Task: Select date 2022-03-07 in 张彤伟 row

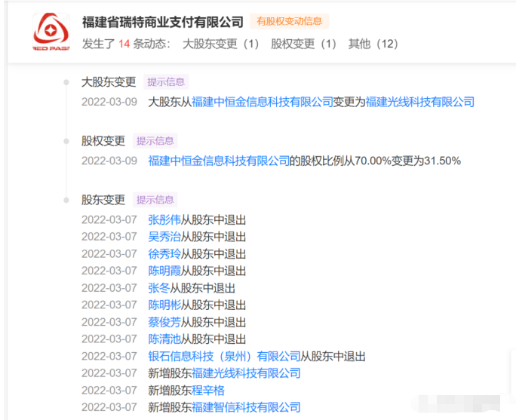Action: tap(109, 219)
